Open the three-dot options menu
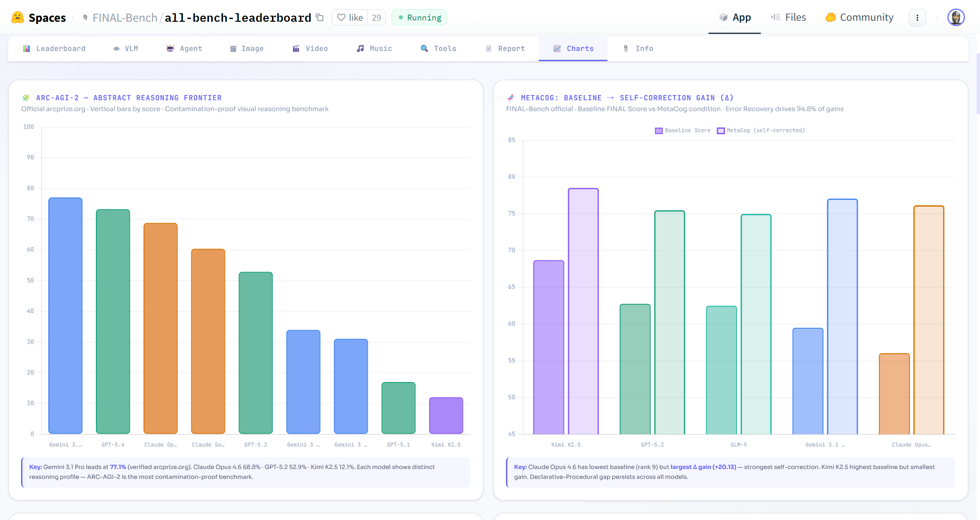 click(x=917, y=17)
